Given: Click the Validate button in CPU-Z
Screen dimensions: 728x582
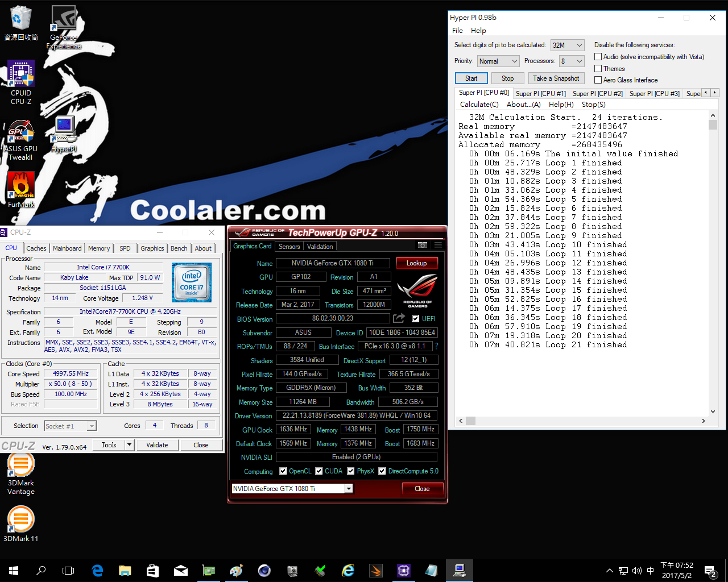Looking at the screenshot, I should pos(157,445).
